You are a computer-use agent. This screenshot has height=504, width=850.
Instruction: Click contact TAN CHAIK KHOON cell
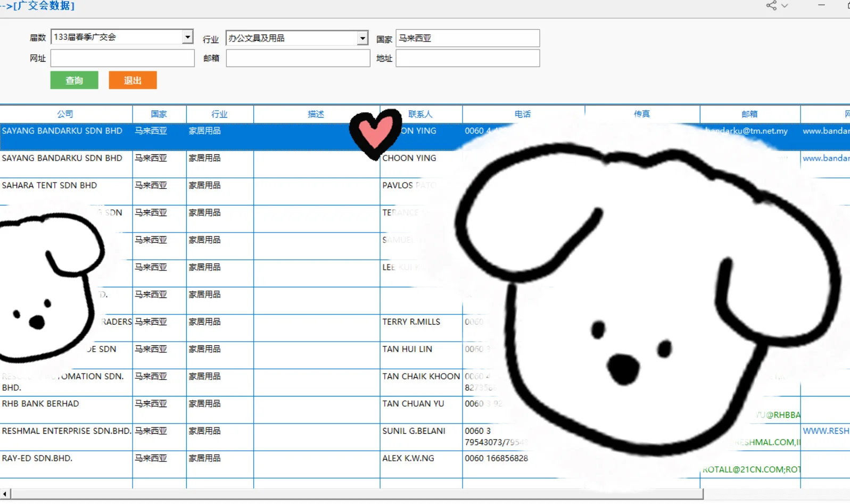[x=421, y=382]
